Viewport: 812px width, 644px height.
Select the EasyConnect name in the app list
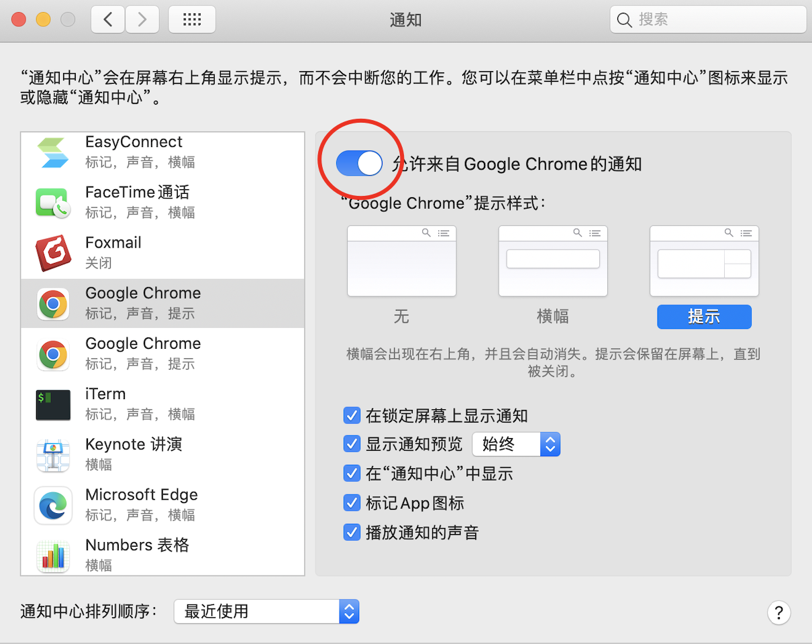tap(134, 142)
